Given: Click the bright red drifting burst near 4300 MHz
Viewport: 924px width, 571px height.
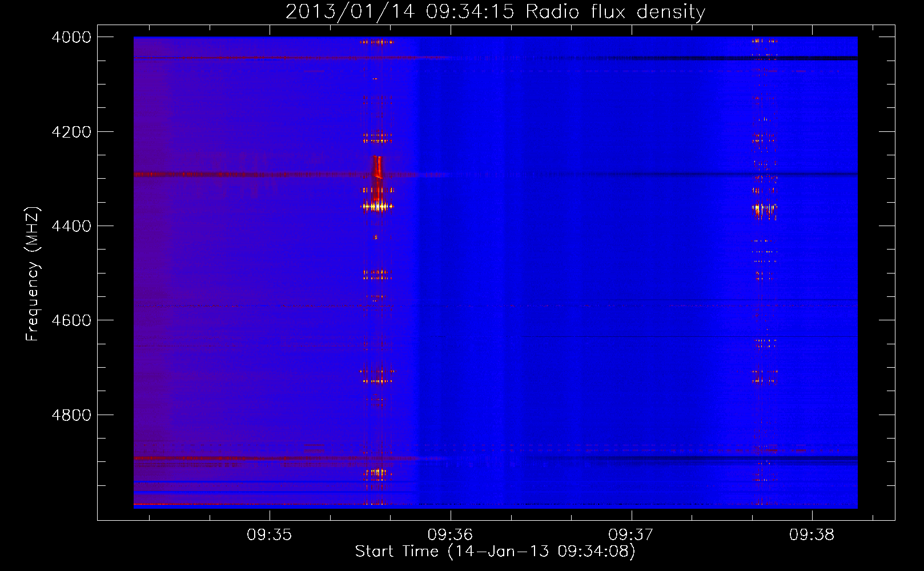Looking at the screenshot, I should [377, 167].
